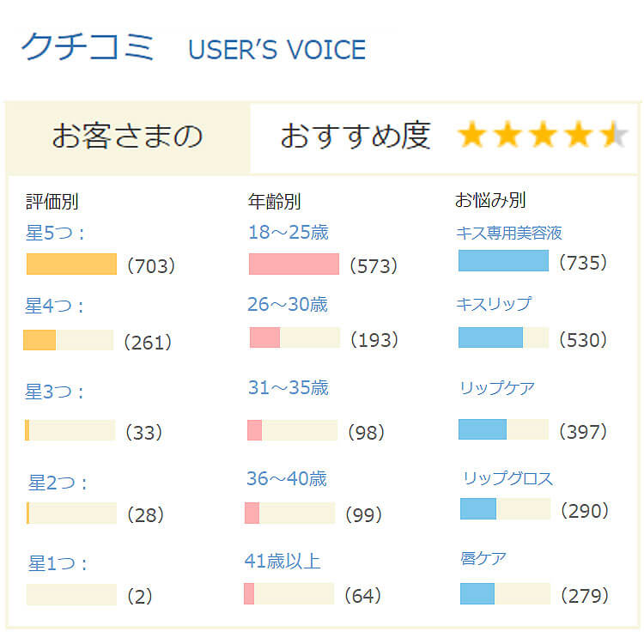Image resolution: width=644 pixels, height=644 pixels.
Task: Filter reviews by 18～25歳 age group
Action: click(x=289, y=233)
